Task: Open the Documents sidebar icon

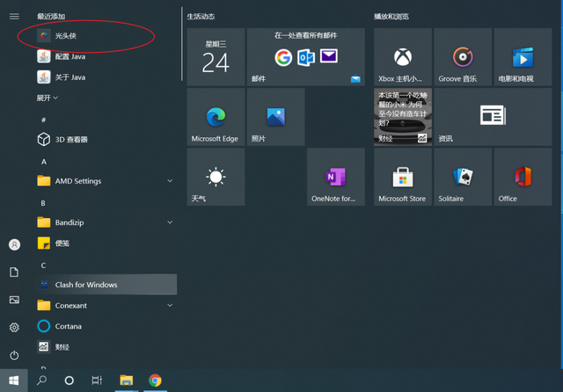Action: 14,272
